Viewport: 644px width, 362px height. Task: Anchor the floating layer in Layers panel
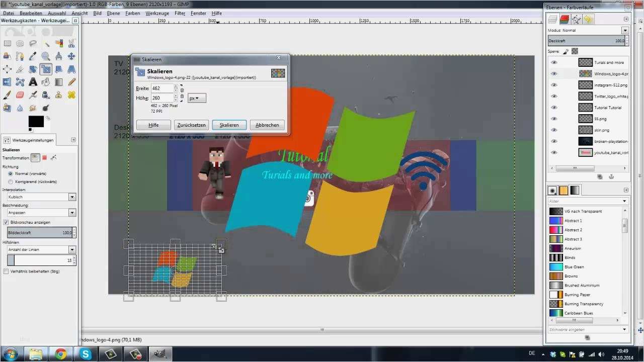(x=611, y=177)
